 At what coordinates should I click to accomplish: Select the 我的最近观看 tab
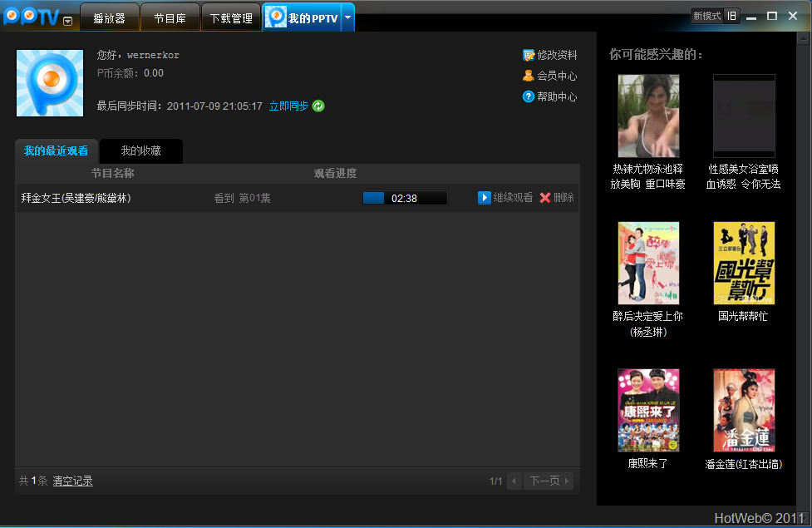point(56,151)
